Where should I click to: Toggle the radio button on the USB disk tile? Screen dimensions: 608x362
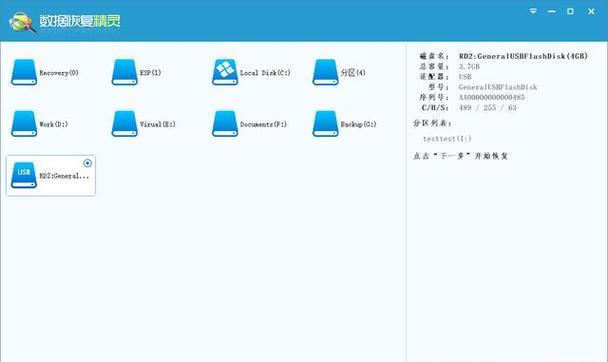pos(88,163)
